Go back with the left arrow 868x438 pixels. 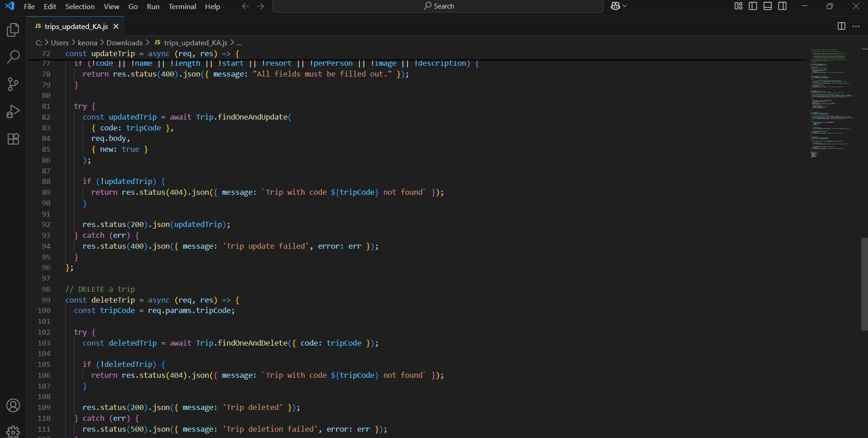pos(245,6)
